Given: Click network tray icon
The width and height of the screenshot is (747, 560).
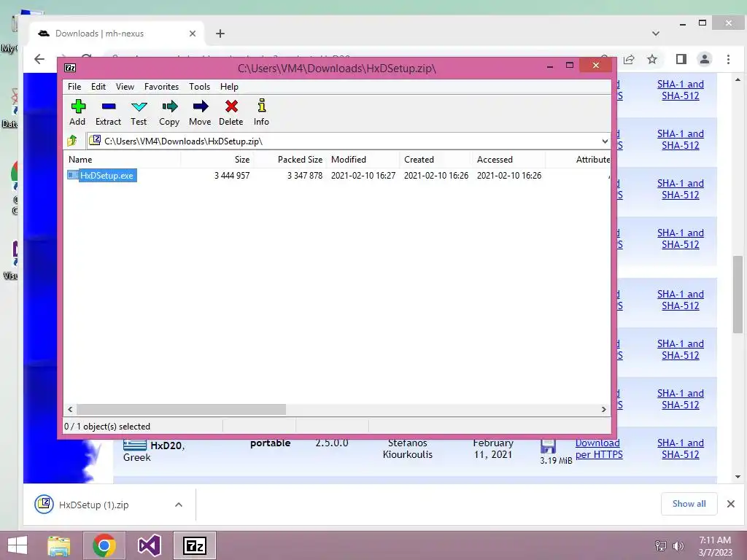Looking at the screenshot, I should pos(661,546).
